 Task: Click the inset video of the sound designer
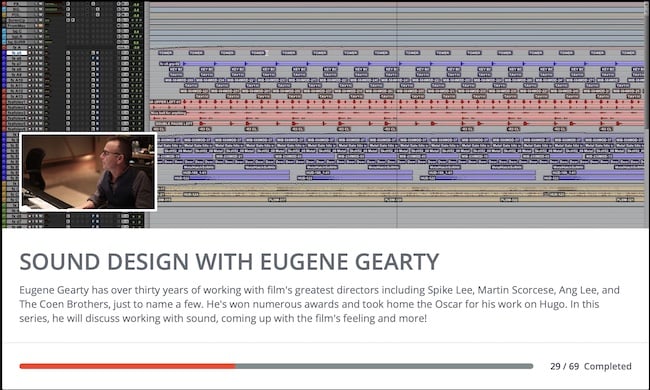pyautogui.click(x=88, y=172)
